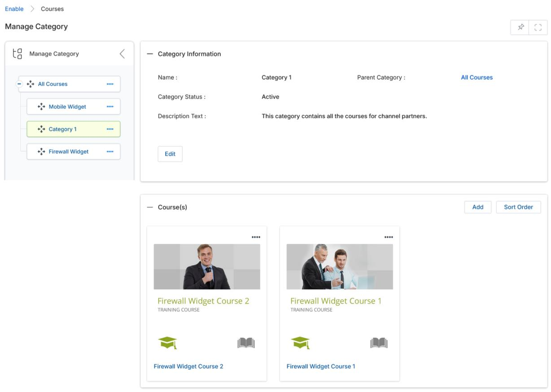The width and height of the screenshot is (551, 392).
Task: Click the open book icon on Course 1 card
Action: [x=379, y=343]
